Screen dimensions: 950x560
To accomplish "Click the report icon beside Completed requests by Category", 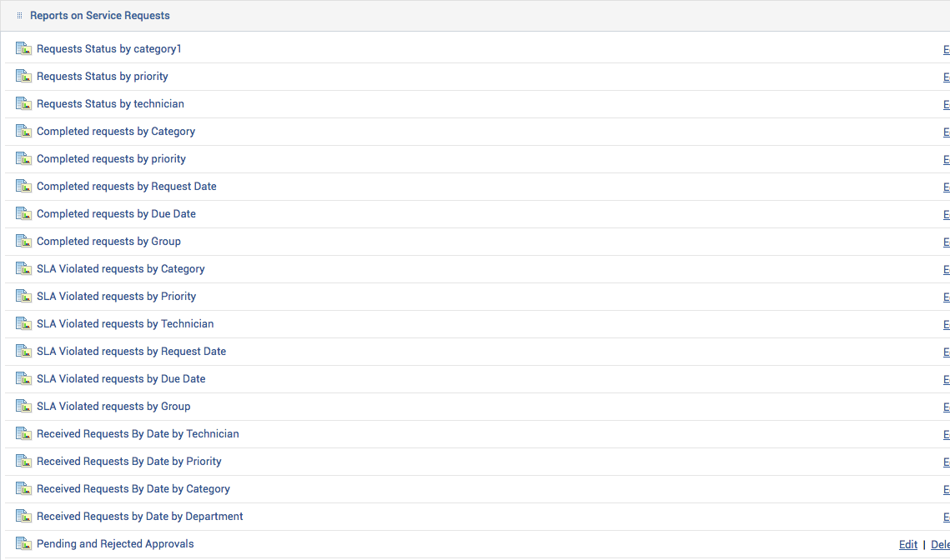I will [23, 131].
